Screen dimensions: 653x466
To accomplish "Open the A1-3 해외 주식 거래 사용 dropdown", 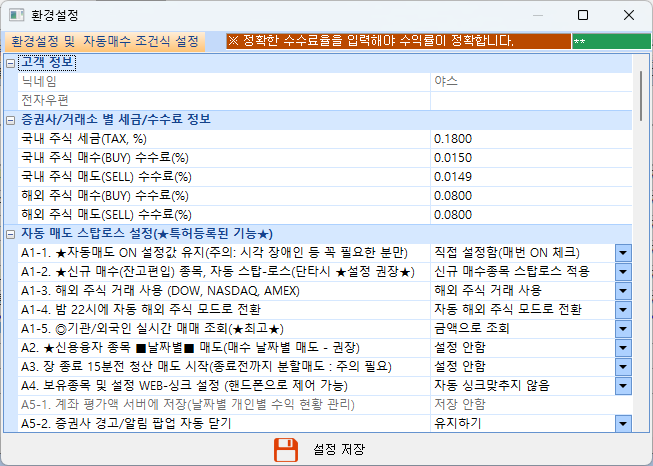I will coord(622,291).
